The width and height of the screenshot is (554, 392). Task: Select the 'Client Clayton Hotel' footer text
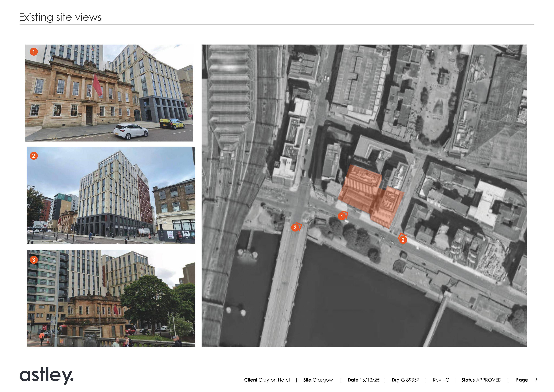tap(267, 380)
